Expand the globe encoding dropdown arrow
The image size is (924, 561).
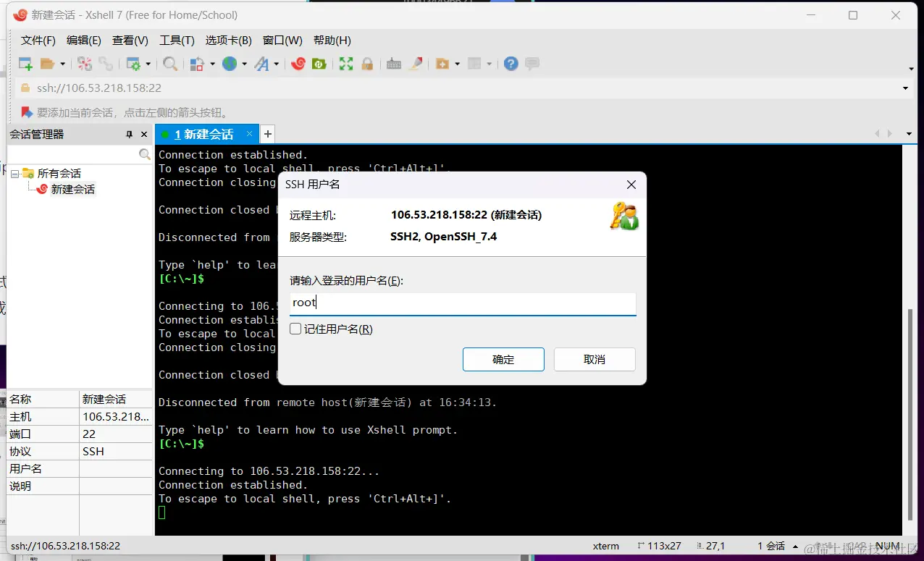(x=245, y=64)
